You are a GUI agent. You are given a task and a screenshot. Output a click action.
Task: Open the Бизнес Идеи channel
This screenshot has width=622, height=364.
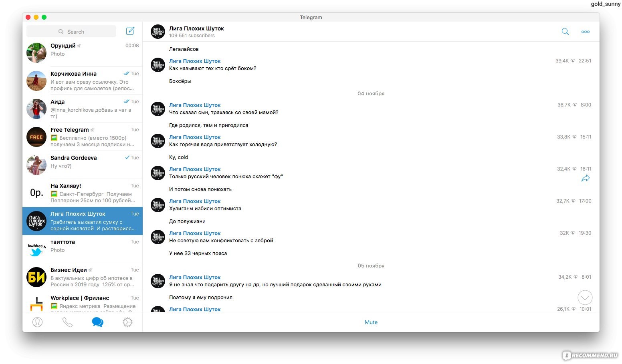(x=83, y=277)
